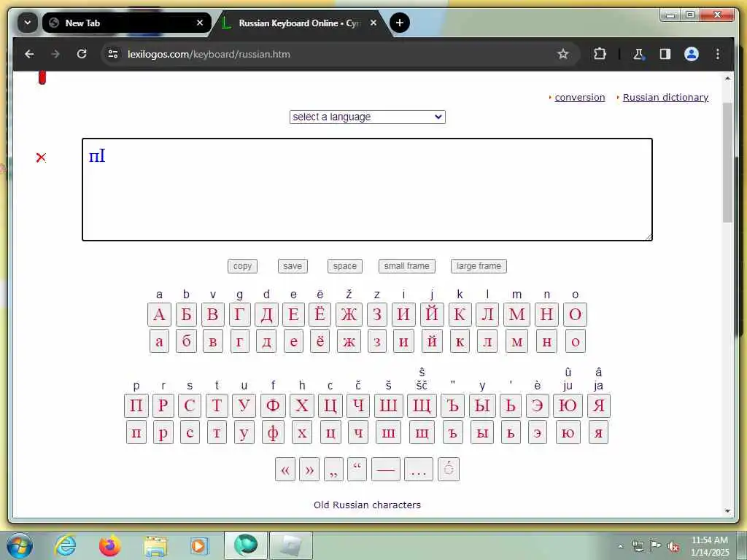The image size is (747, 560).
Task: Open the user profile avatar
Action: click(x=692, y=54)
